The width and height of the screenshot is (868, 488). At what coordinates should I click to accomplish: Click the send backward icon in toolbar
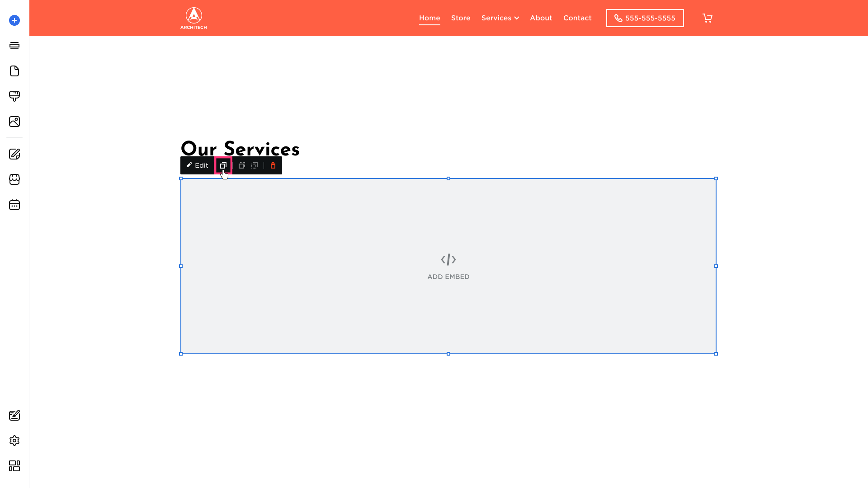pyautogui.click(x=255, y=165)
